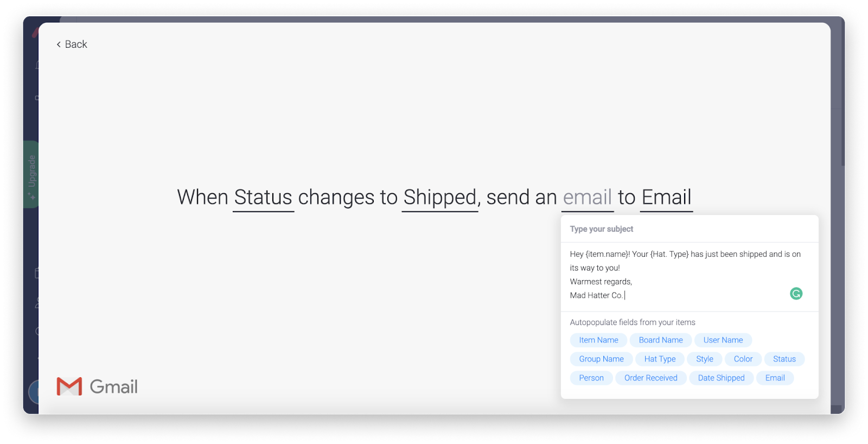Insert the Item Name autopopulate field
The image size is (868, 444).
click(598, 340)
